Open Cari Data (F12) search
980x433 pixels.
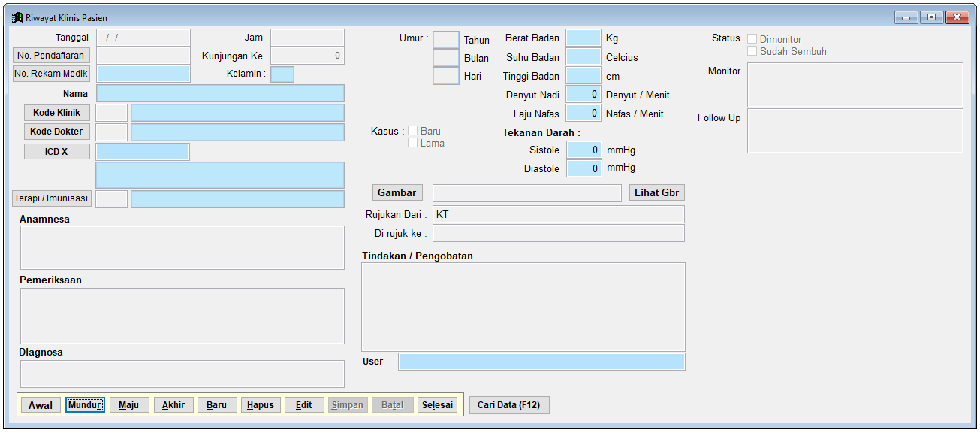coord(510,405)
